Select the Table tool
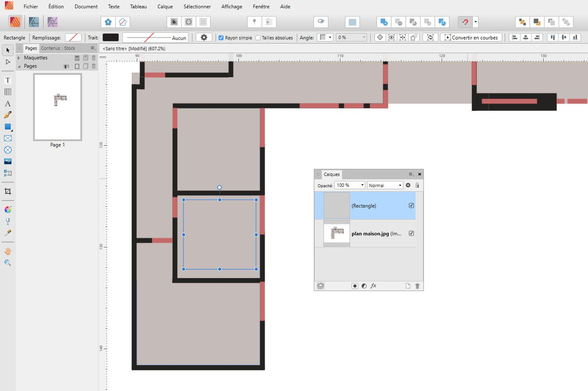This screenshot has width=588, height=391. click(8, 92)
